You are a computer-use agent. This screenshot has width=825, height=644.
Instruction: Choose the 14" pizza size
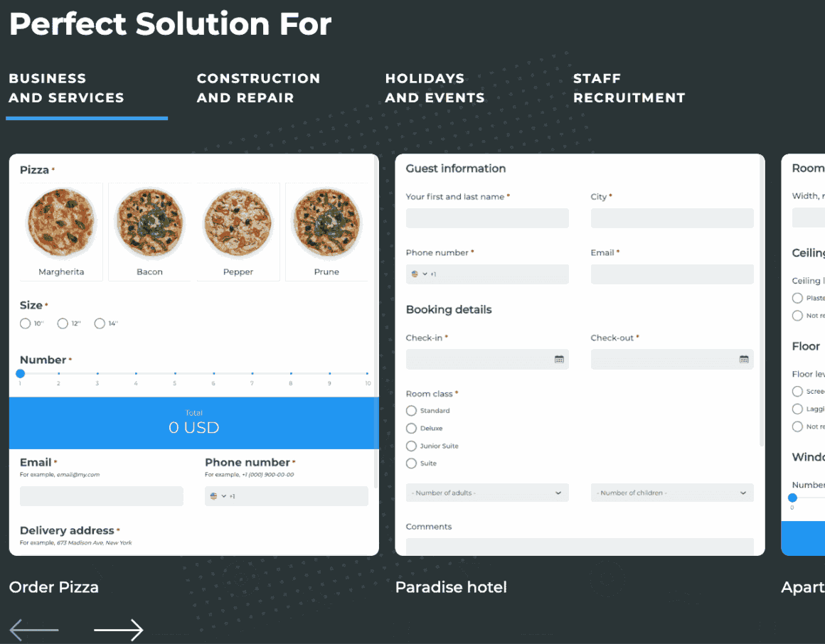pos(100,324)
